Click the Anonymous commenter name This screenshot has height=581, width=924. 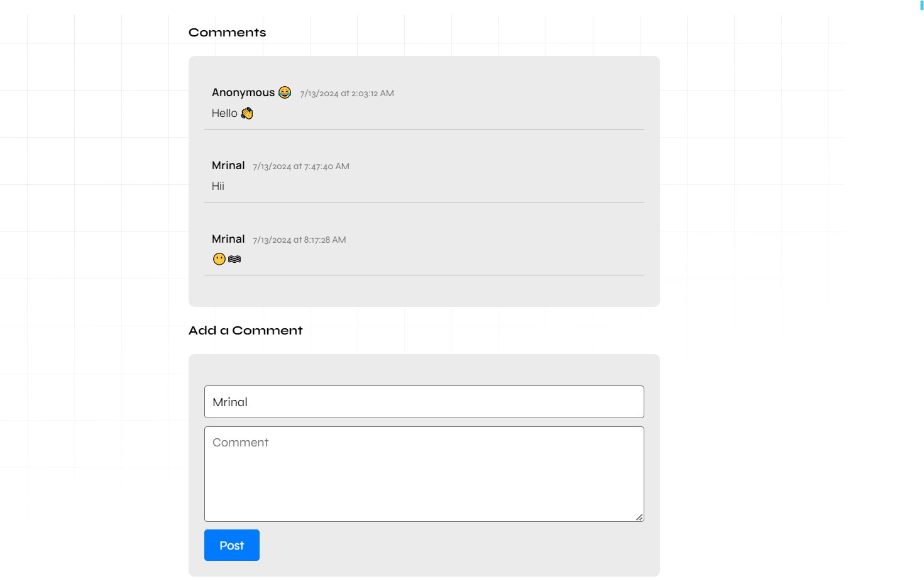243,92
